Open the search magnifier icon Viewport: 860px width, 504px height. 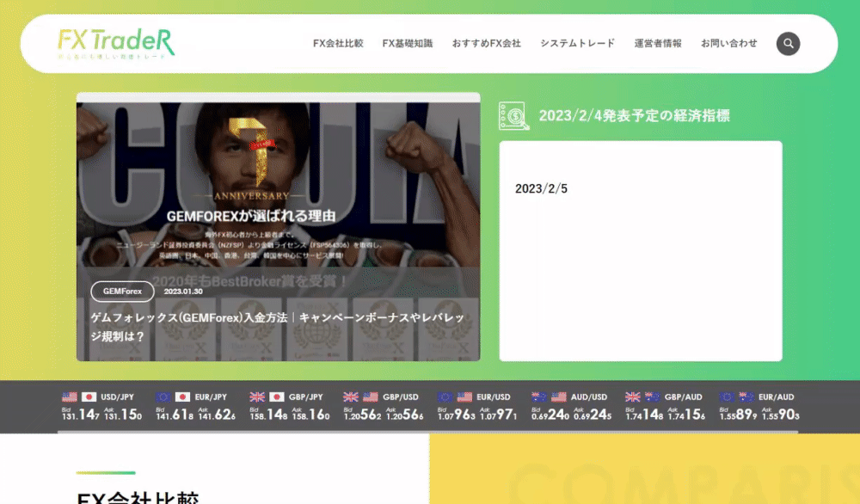click(788, 44)
